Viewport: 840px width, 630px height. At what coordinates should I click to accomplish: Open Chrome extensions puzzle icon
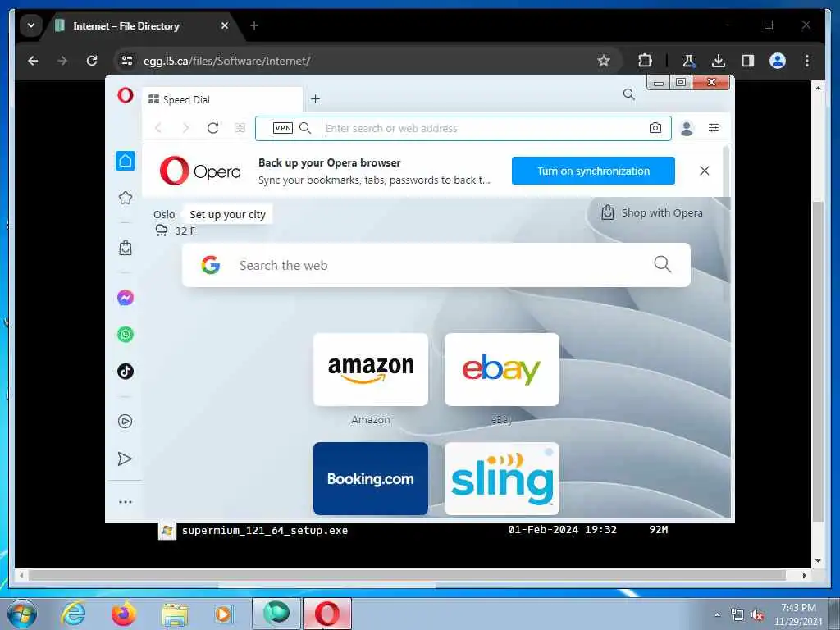[645, 61]
